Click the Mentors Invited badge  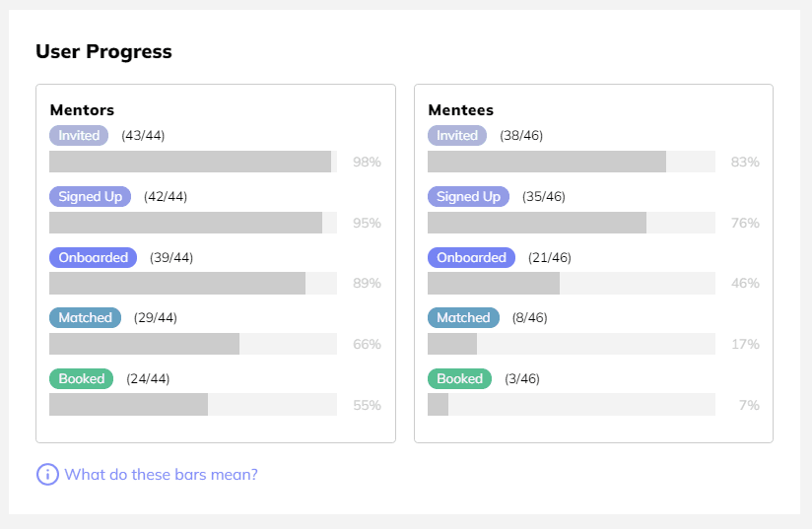pos(79,136)
